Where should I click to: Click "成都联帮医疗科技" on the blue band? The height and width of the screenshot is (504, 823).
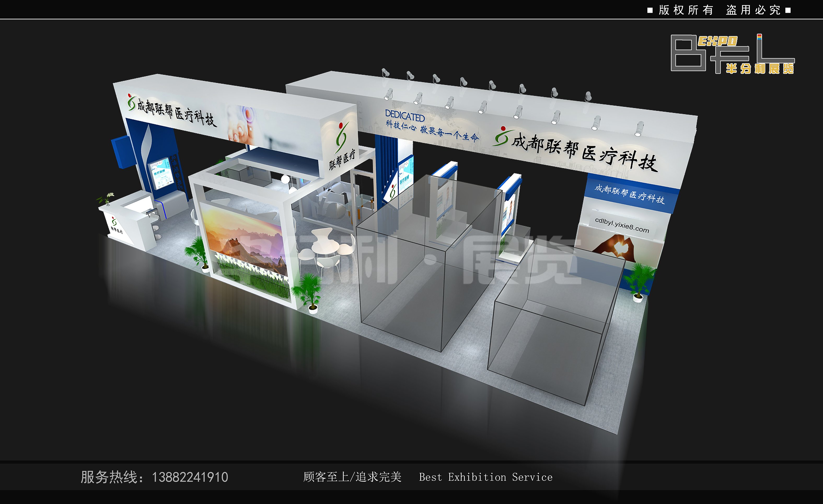click(x=630, y=194)
